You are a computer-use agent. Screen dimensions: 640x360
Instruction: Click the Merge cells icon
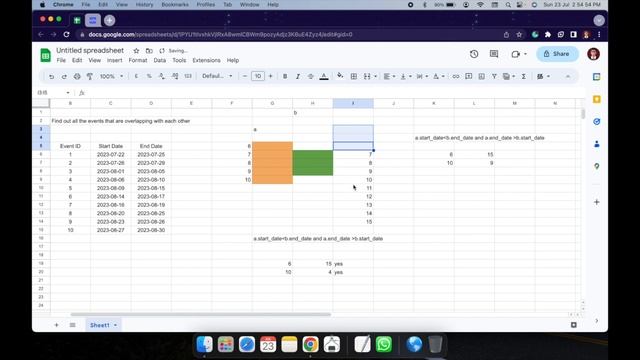(367, 76)
